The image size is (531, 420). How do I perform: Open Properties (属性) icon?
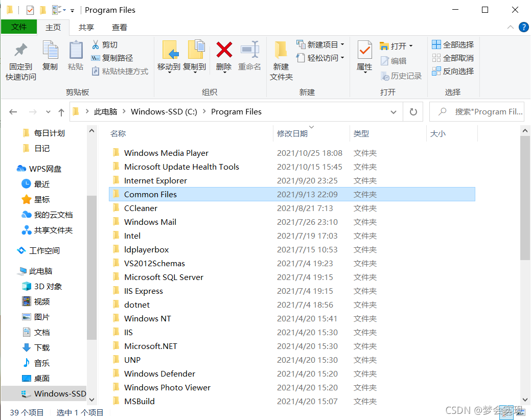(x=365, y=50)
